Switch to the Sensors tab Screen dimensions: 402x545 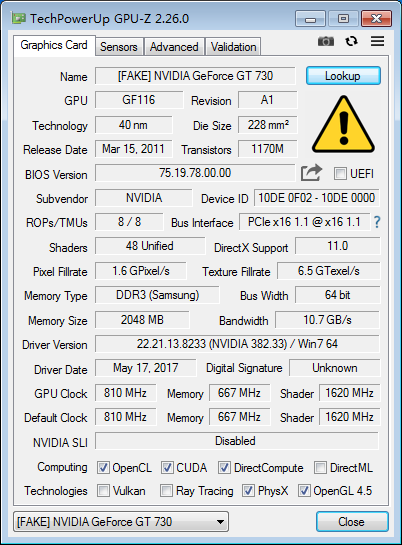pos(119,47)
